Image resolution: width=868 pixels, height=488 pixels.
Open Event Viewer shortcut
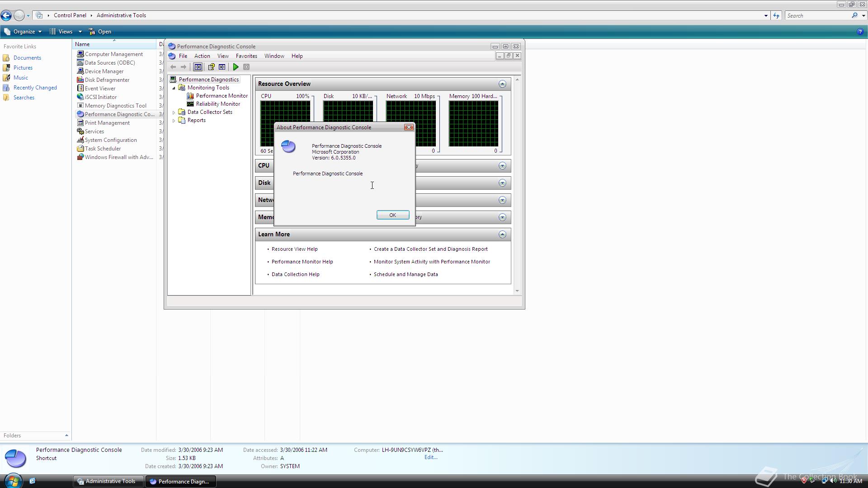click(100, 89)
